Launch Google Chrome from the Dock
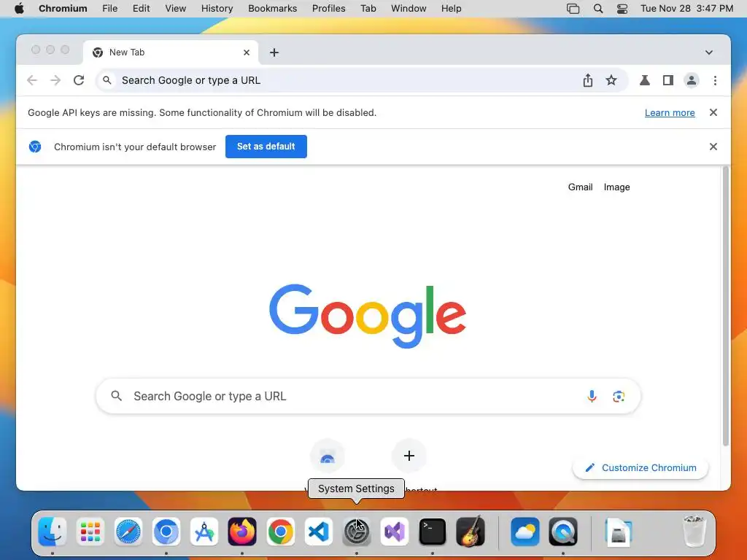The height and width of the screenshot is (560, 747). pos(281,532)
